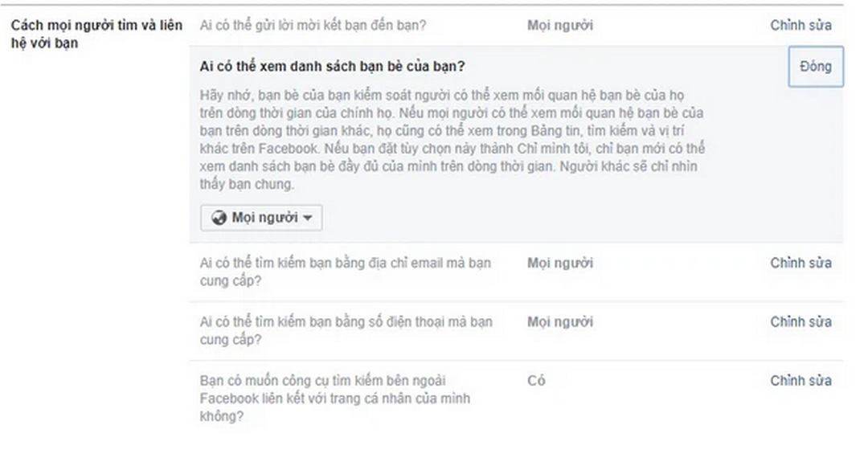Image resolution: width=868 pixels, height=462 pixels.
Task: Close the friends list setting with "Đóng"
Action: pyautogui.click(x=816, y=67)
